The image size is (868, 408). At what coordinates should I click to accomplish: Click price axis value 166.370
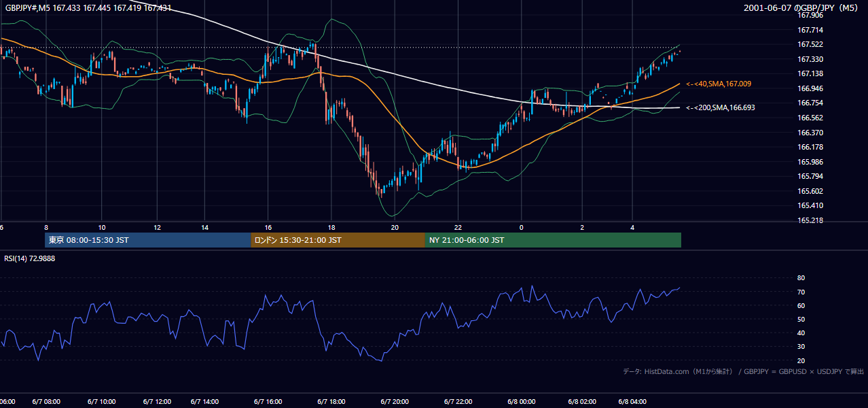pyautogui.click(x=810, y=133)
